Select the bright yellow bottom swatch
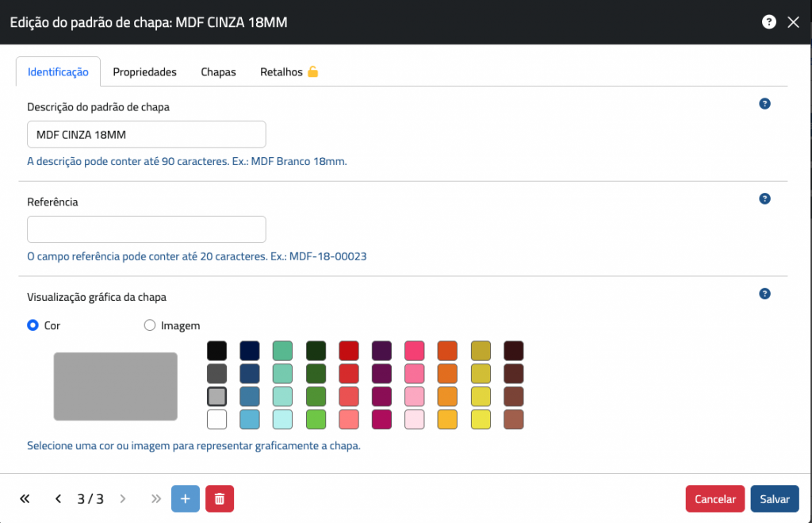Screen dimensions: 812x523 pyautogui.click(x=481, y=419)
